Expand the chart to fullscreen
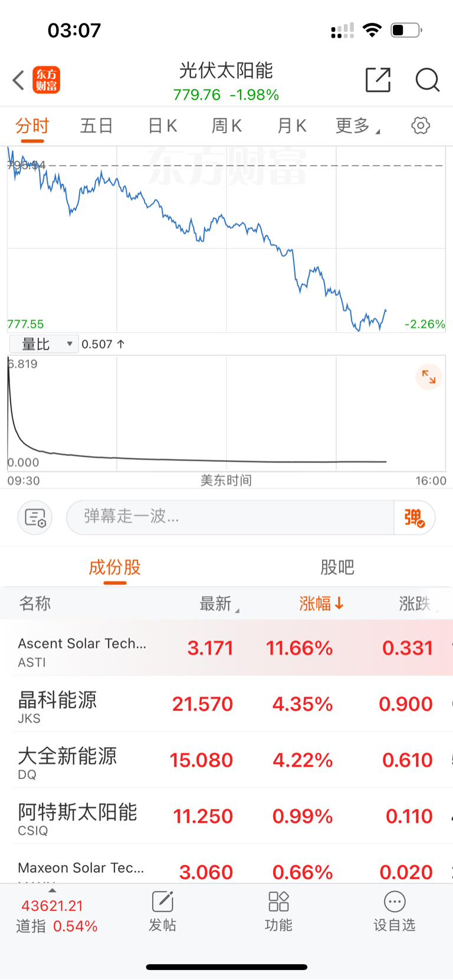 pos(429,377)
